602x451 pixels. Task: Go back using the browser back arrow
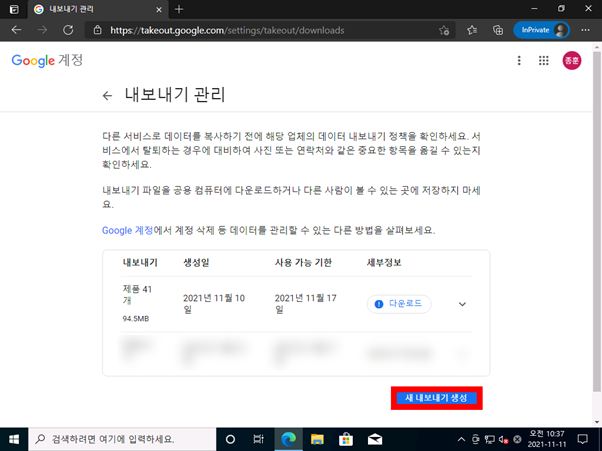(17, 30)
